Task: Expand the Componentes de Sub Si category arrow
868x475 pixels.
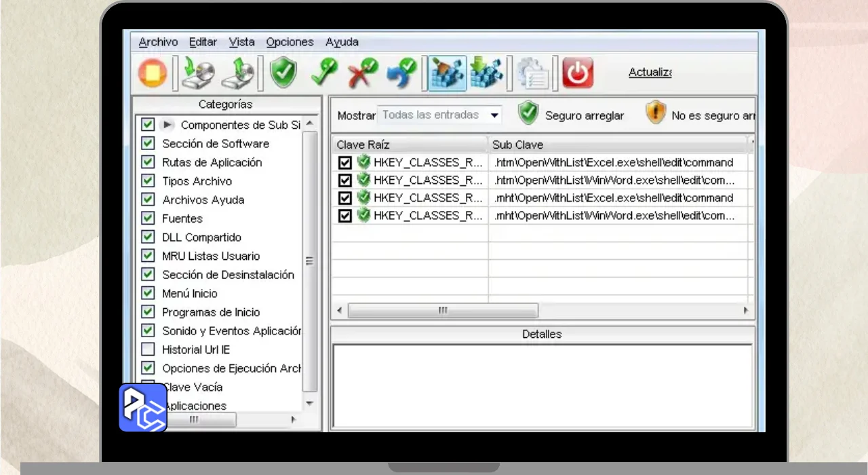Action: 167,125
